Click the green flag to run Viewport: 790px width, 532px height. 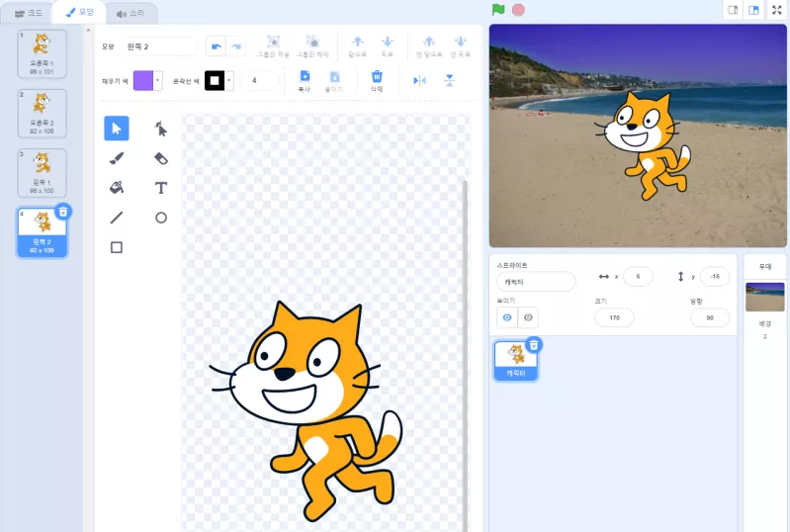pos(498,10)
